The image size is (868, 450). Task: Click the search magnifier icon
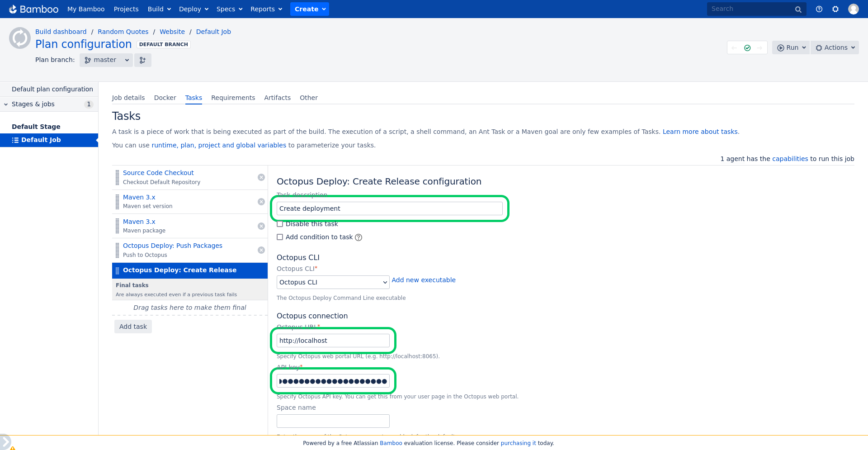[x=798, y=9]
